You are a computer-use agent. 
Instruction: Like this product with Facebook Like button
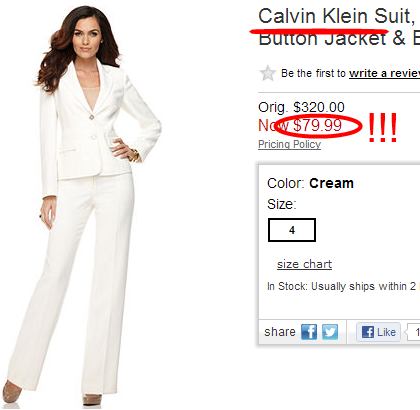click(378, 332)
